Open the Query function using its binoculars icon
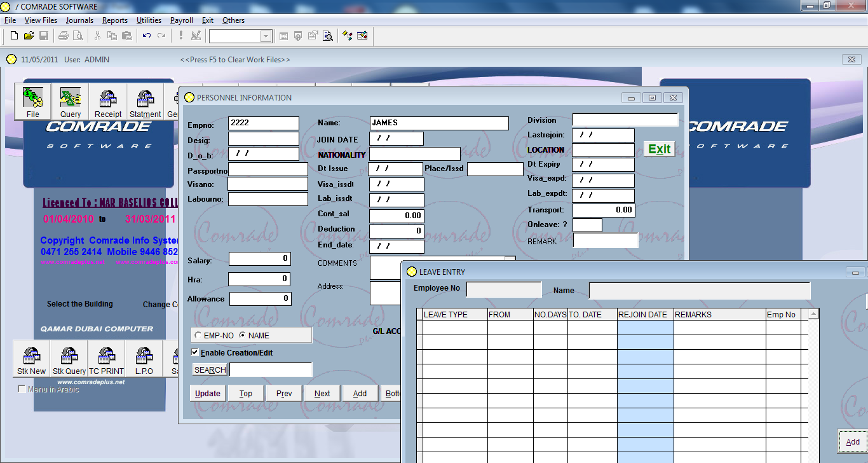The width and height of the screenshot is (868, 463). (x=70, y=100)
